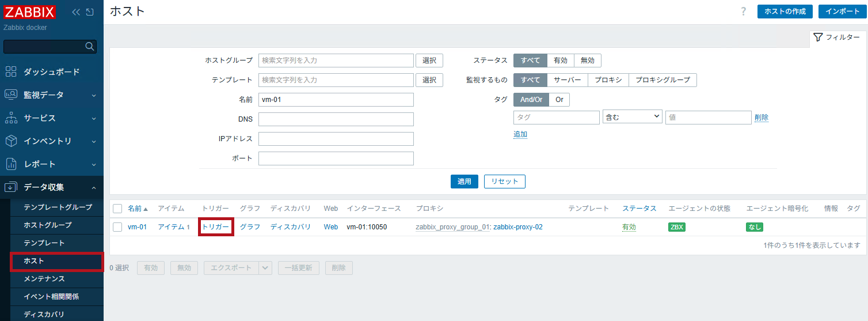Check the select-all hosts checkbox
The height and width of the screenshot is (321, 868).
point(117,209)
